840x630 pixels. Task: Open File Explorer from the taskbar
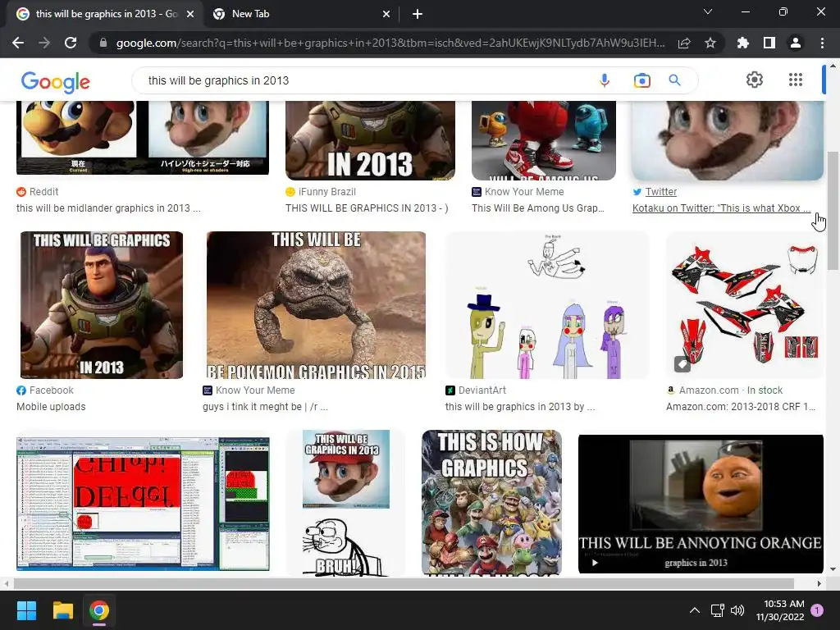point(62,610)
